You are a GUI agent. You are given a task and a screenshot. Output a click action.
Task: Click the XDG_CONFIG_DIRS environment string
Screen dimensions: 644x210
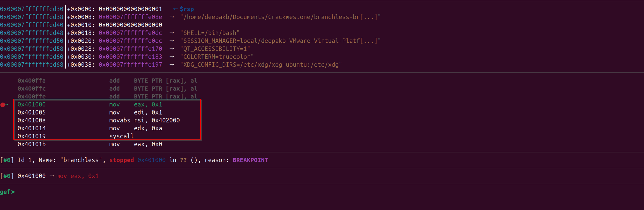click(x=261, y=65)
